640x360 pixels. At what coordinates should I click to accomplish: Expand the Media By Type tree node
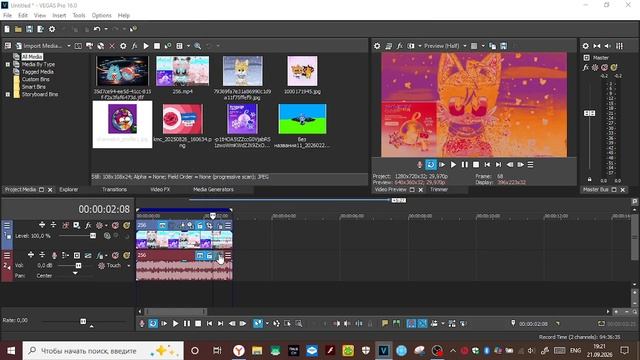click(x=7, y=64)
